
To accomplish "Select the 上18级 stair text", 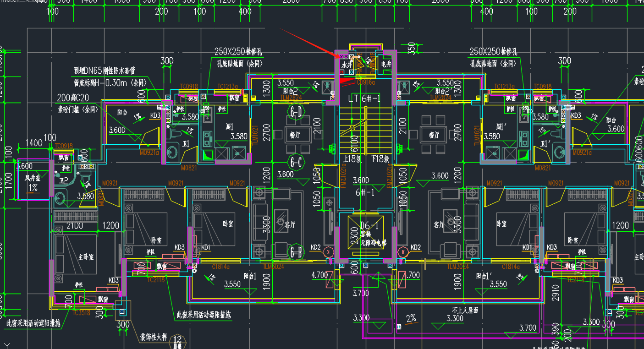I will pyautogui.click(x=353, y=159).
